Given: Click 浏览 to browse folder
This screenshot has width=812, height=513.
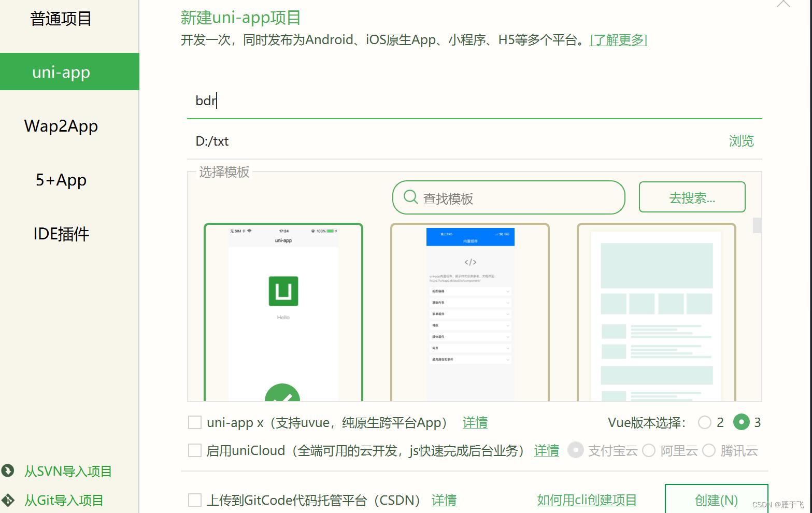Looking at the screenshot, I should 741,141.
